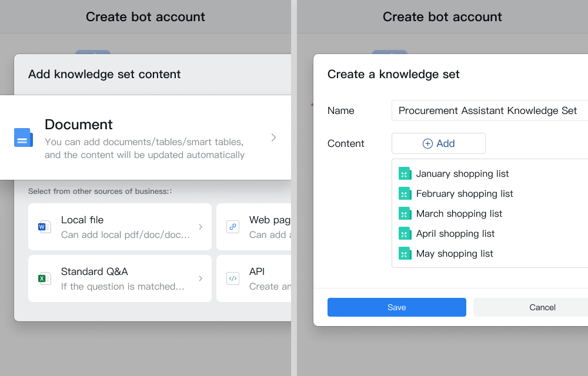Click the Web page link icon
The height and width of the screenshot is (376, 588).
click(x=233, y=227)
